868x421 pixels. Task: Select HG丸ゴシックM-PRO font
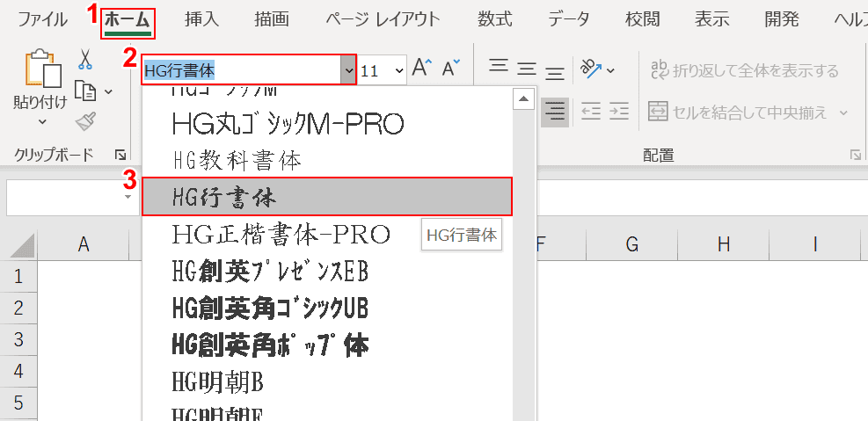[327, 125]
